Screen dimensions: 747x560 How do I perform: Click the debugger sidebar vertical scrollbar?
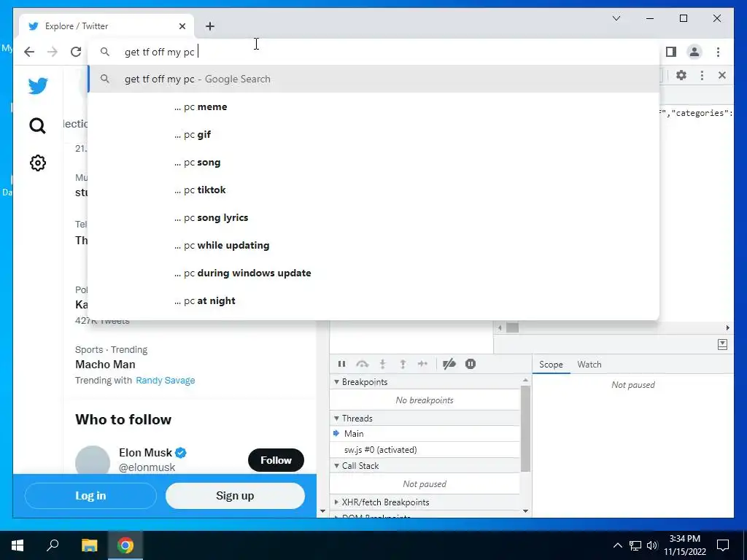point(525,429)
